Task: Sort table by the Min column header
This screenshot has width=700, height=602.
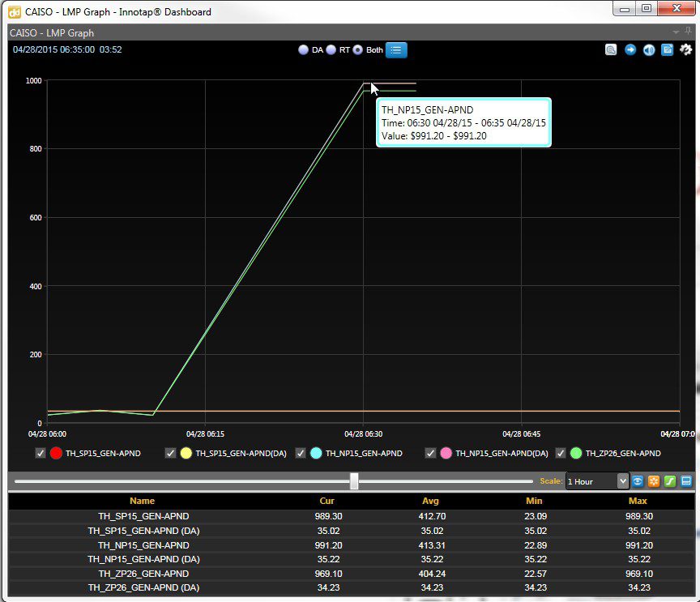Action: click(534, 501)
